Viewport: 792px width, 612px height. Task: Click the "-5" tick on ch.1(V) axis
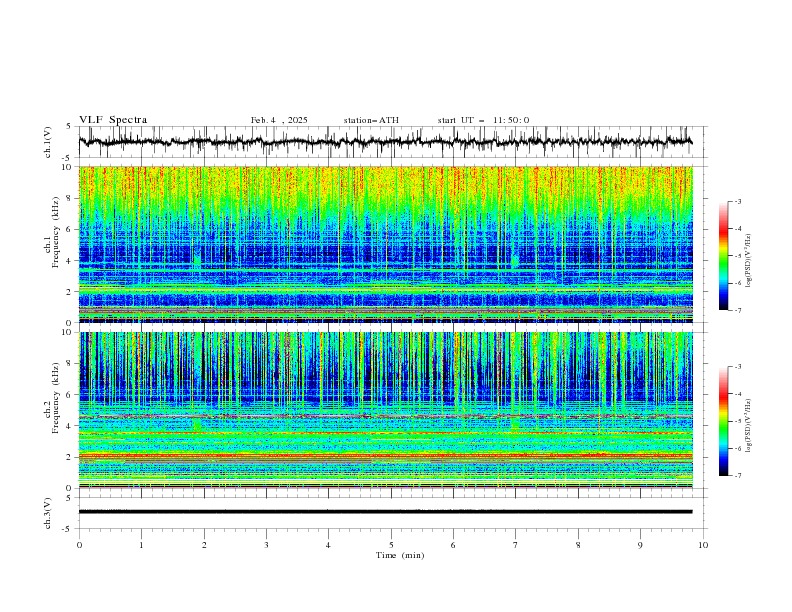coord(68,158)
